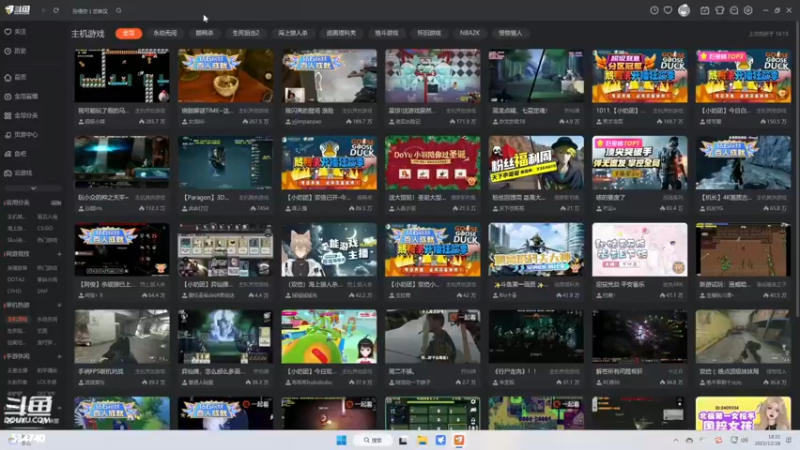Expand the sidebar menu with the down chevron
This screenshot has height=450, width=800.
pos(33,188)
